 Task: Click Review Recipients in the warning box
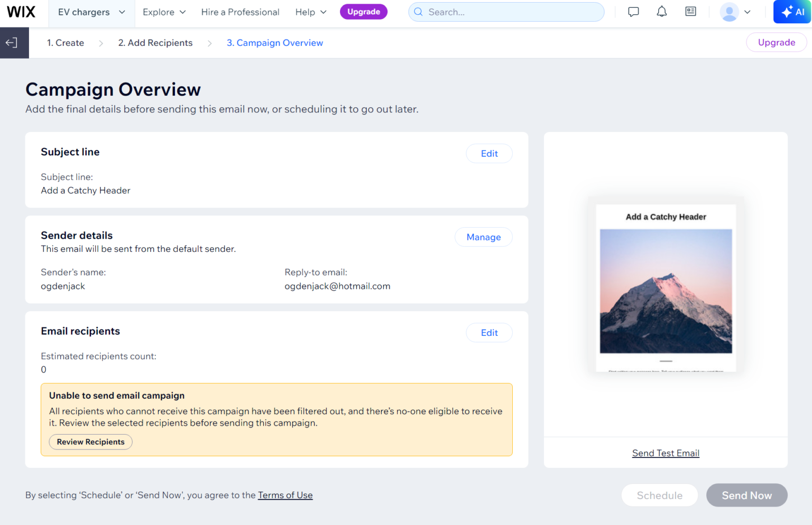(90, 442)
